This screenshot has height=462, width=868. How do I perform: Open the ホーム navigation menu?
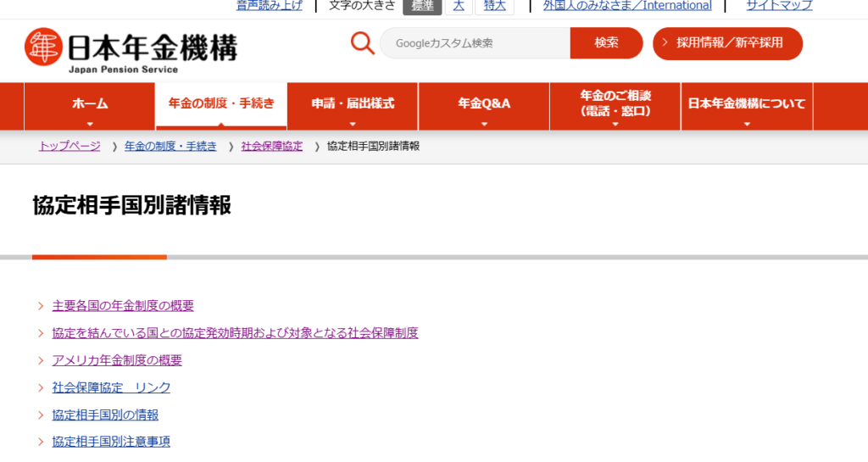click(90, 106)
